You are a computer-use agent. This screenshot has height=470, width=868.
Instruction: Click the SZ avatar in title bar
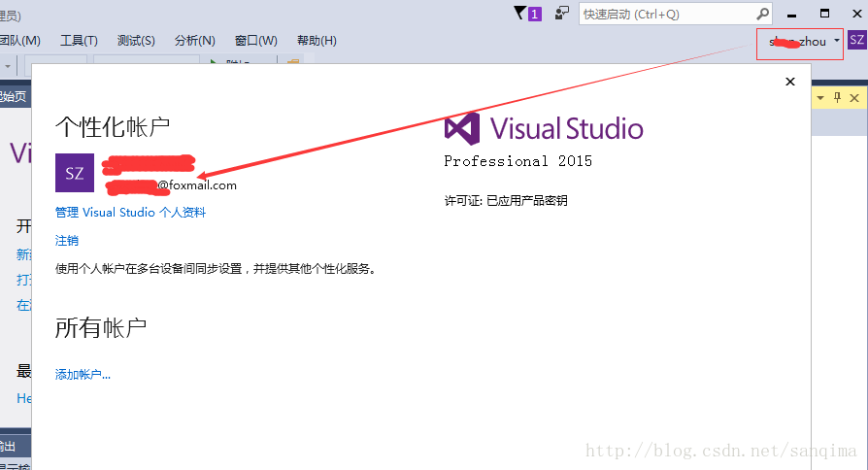point(856,40)
